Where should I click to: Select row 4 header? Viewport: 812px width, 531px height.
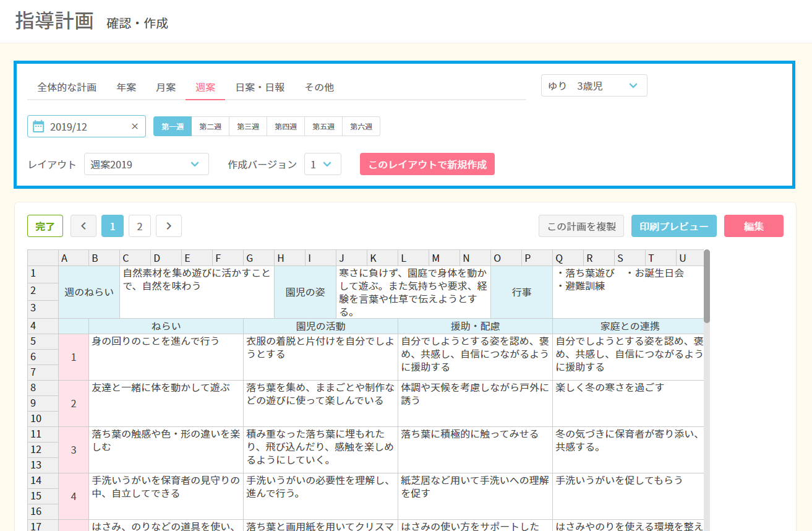[x=43, y=326]
